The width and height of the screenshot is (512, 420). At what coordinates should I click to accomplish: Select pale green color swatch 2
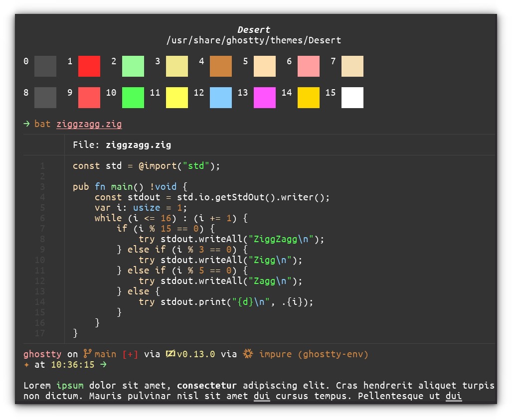tap(133, 66)
